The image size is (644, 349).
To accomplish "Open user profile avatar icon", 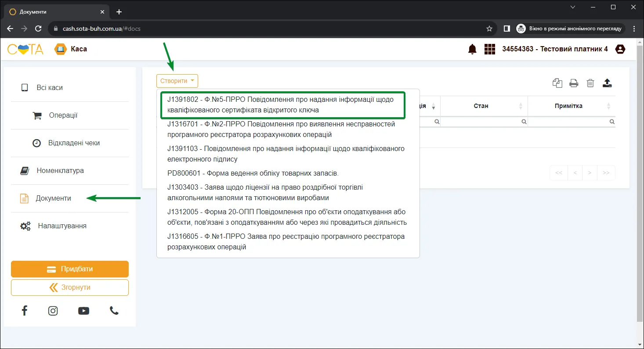I will tap(620, 49).
